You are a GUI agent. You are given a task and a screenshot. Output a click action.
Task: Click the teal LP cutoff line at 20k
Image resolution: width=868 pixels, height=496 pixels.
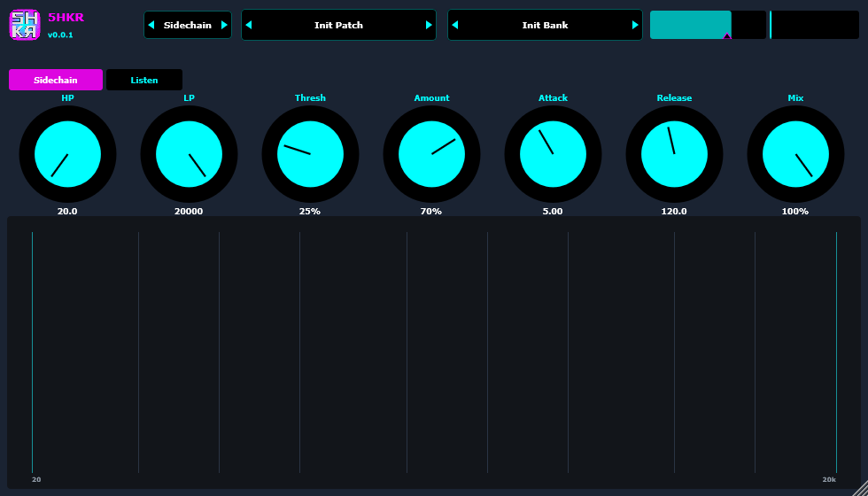(836, 353)
